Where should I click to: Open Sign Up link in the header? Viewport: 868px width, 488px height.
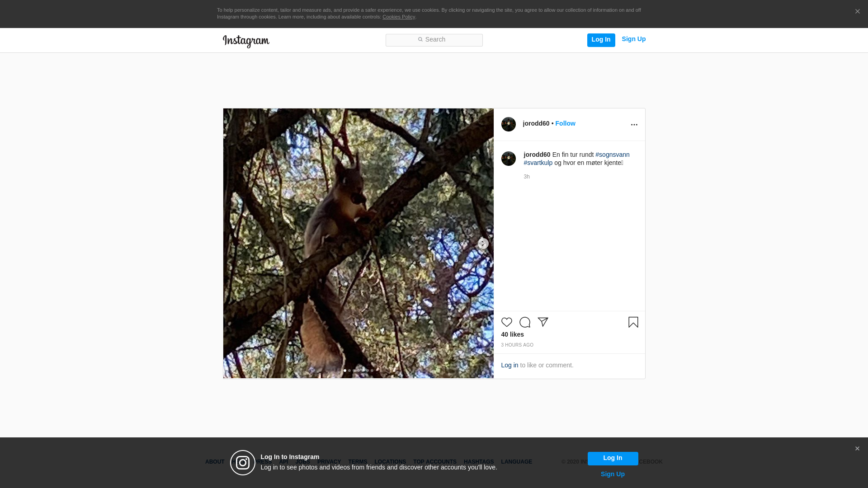633,39
